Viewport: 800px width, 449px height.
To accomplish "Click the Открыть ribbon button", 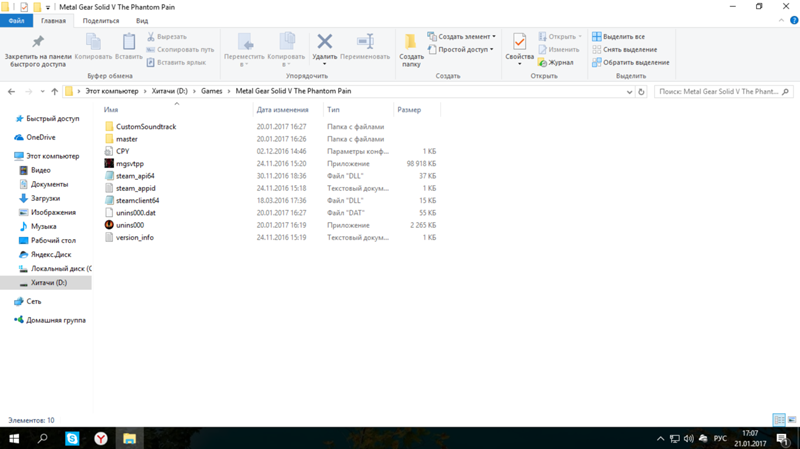I will (x=560, y=37).
